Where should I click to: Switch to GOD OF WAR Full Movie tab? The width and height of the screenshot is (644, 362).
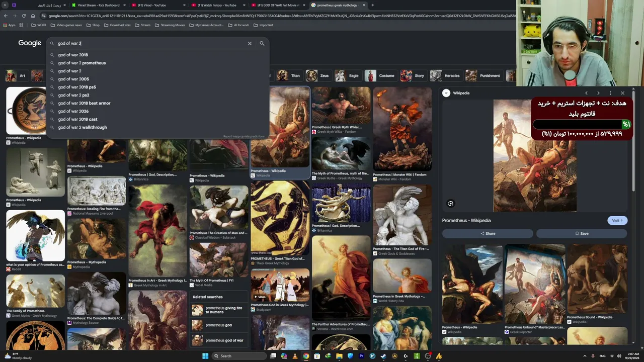[x=278, y=5]
